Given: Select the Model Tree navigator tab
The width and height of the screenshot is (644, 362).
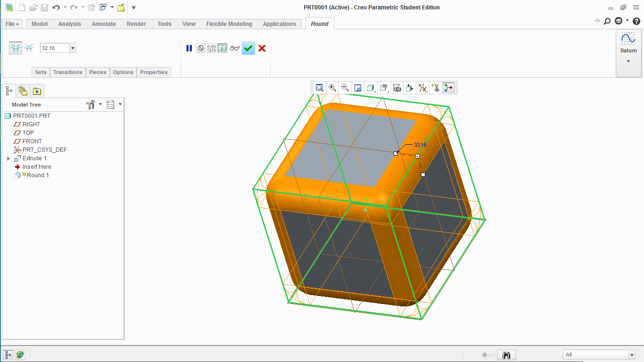Looking at the screenshot, I should [x=8, y=90].
